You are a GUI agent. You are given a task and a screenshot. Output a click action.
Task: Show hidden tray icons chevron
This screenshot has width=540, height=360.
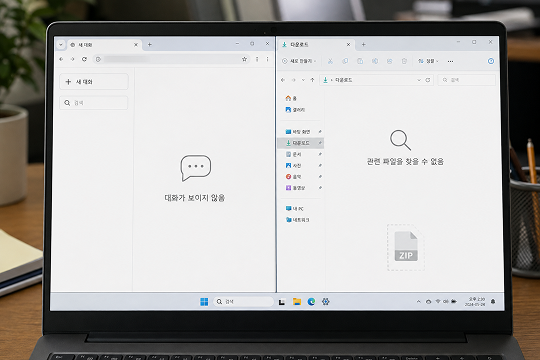pyautogui.click(x=418, y=302)
